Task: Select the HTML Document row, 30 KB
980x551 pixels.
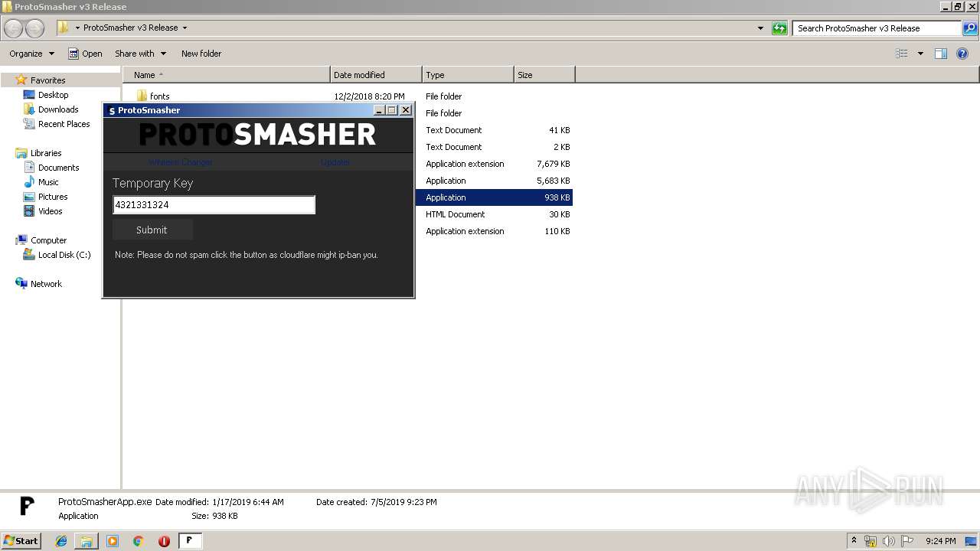Action: pyautogui.click(x=494, y=214)
